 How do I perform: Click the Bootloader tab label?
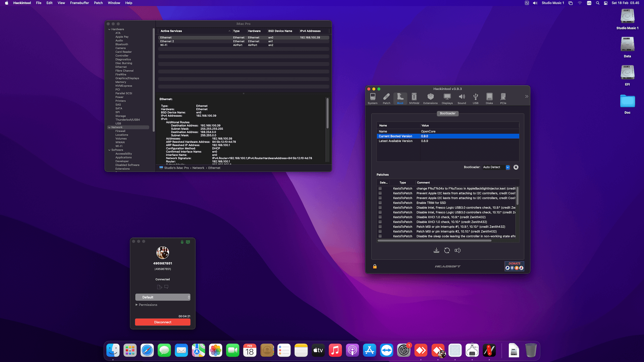point(448,113)
